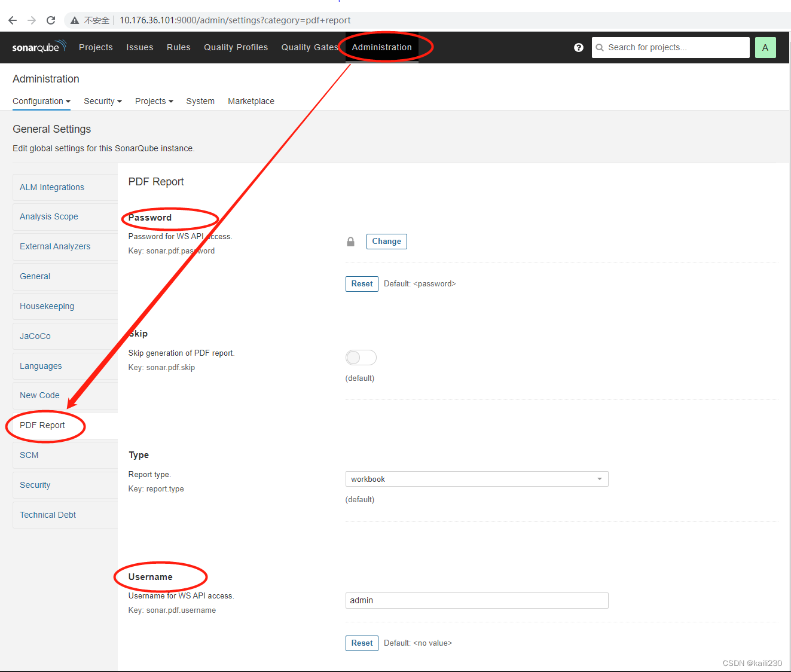Expand the Configuration dropdown menu
Screen dimensions: 791x672
click(x=41, y=101)
